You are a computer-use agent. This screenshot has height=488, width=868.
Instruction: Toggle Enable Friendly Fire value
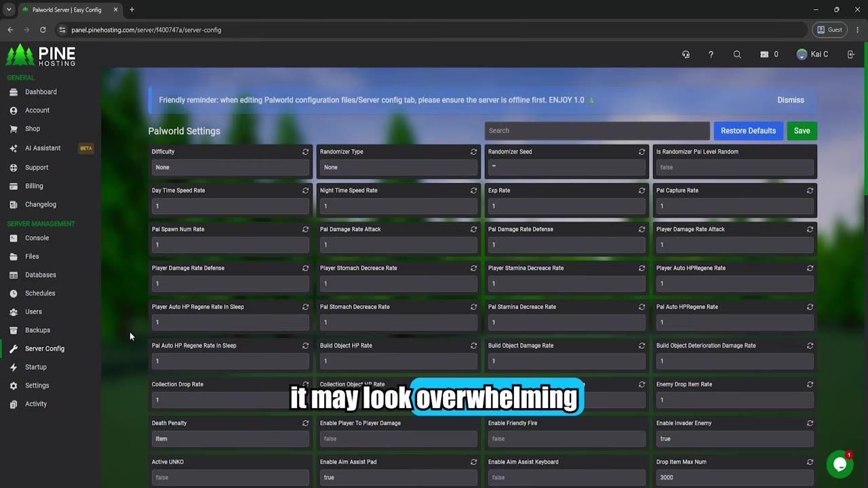pyautogui.click(x=567, y=439)
